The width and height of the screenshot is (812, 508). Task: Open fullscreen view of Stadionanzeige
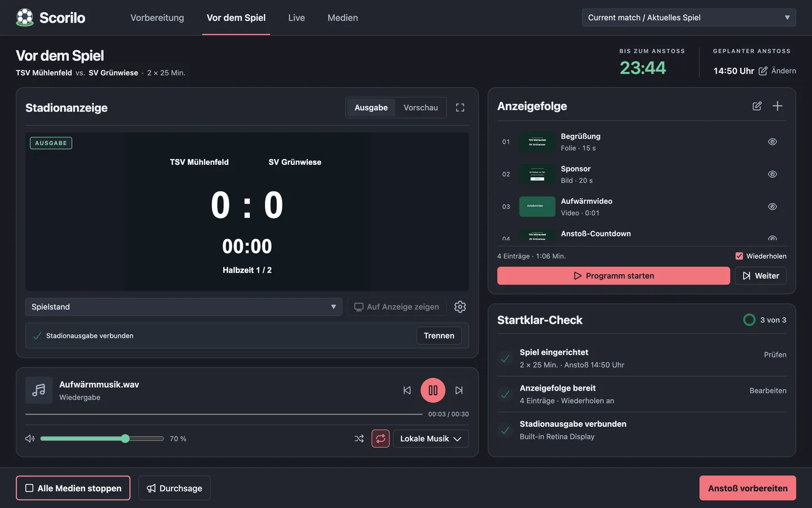460,107
